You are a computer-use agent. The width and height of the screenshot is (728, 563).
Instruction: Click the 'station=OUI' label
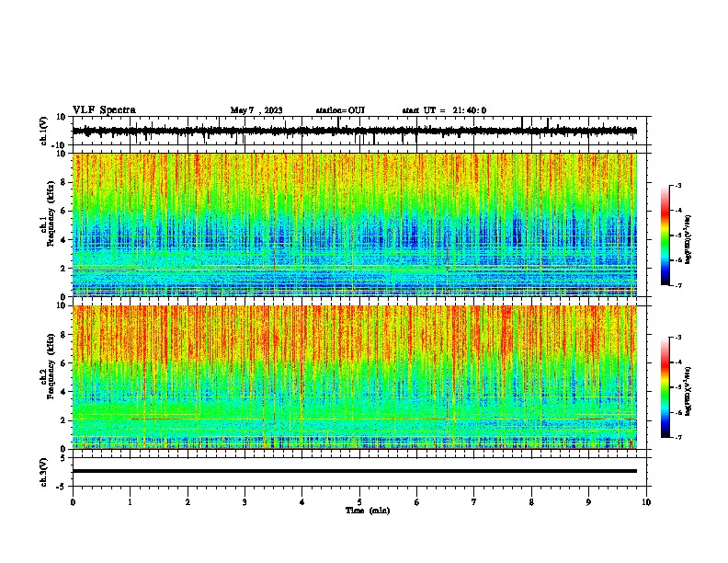tap(340, 110)
